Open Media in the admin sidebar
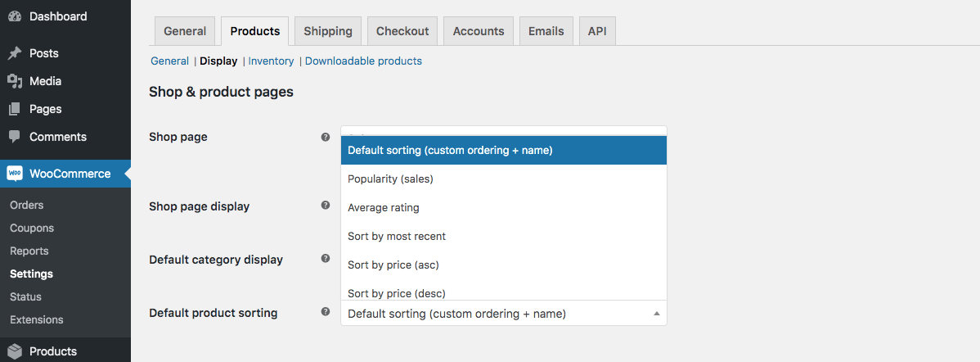980x362 pixels. (x=45, y=81)
